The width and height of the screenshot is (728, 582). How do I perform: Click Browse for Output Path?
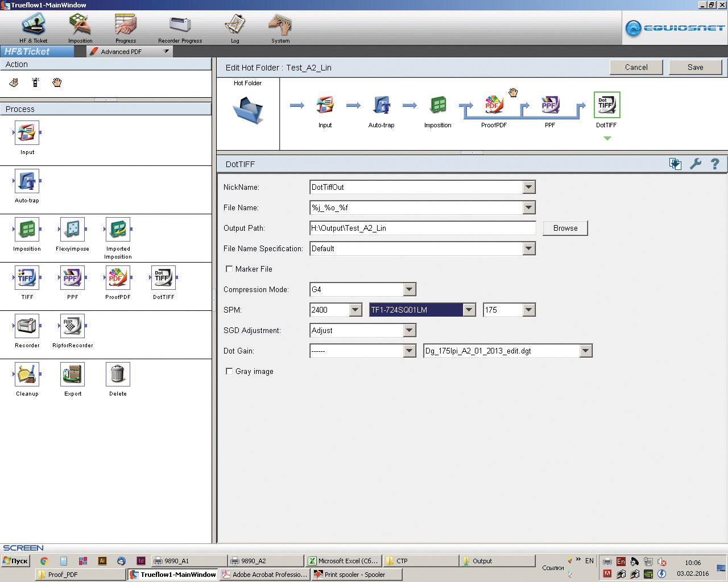[x=565, y=228]
